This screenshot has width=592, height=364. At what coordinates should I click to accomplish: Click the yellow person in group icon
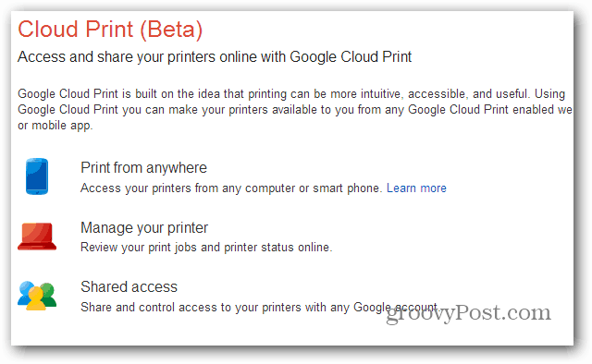click(x=36, y=299)
